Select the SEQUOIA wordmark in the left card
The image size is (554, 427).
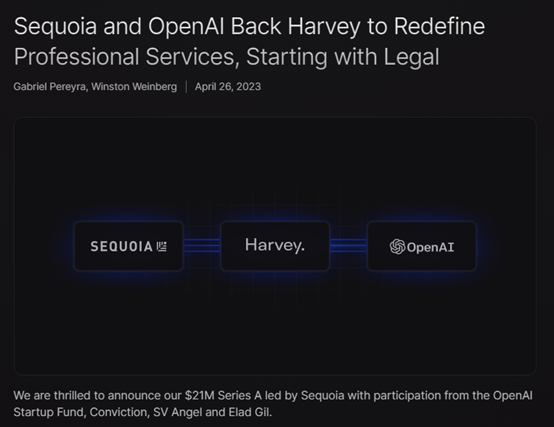121,246
